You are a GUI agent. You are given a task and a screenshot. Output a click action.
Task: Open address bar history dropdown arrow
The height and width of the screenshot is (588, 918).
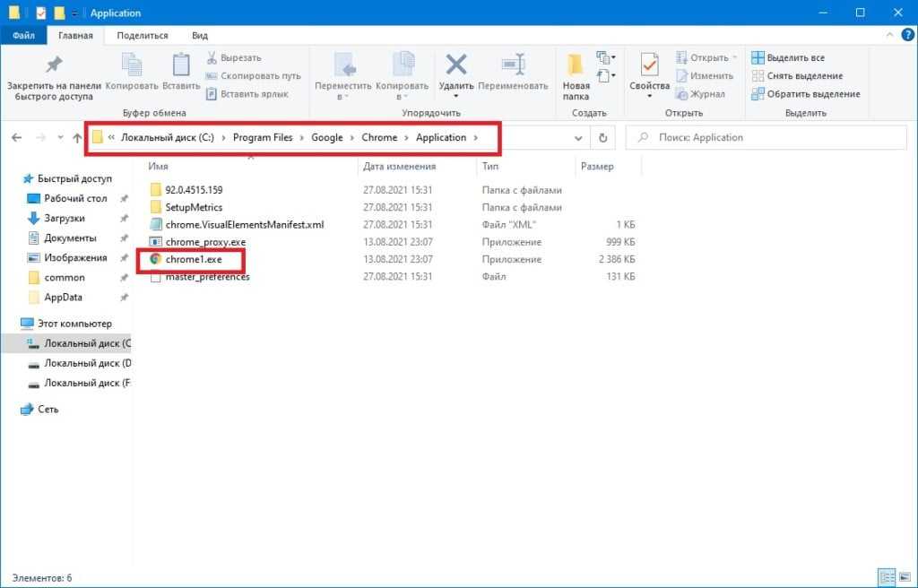[579, 138]
